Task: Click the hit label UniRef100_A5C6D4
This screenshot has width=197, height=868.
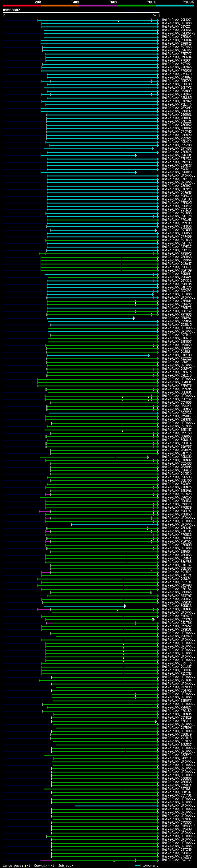Action: [x=177, y=57]
